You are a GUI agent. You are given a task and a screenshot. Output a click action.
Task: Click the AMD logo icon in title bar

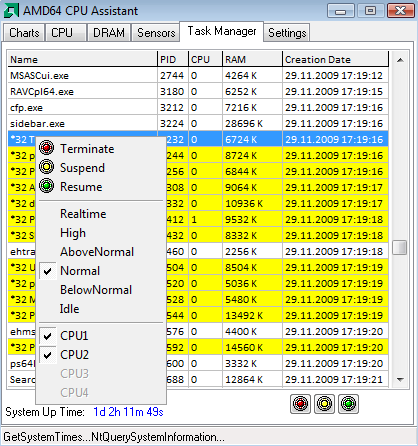click(x=11, y=11)
